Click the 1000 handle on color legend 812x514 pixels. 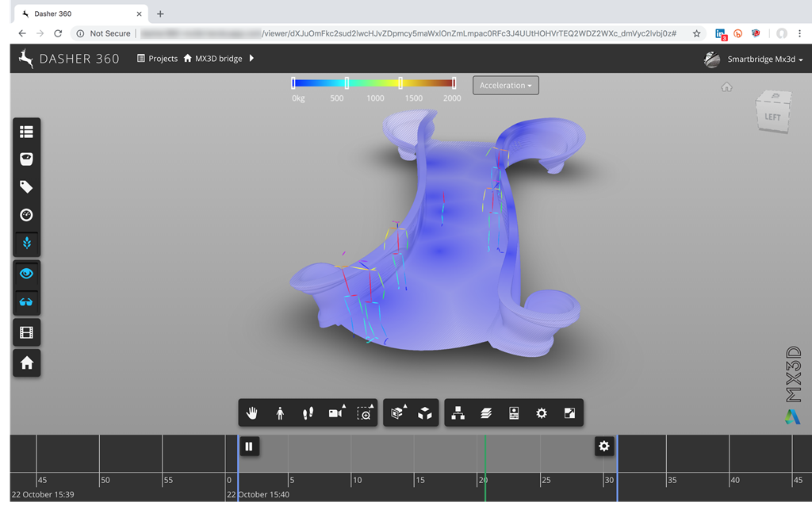point(400,82)
